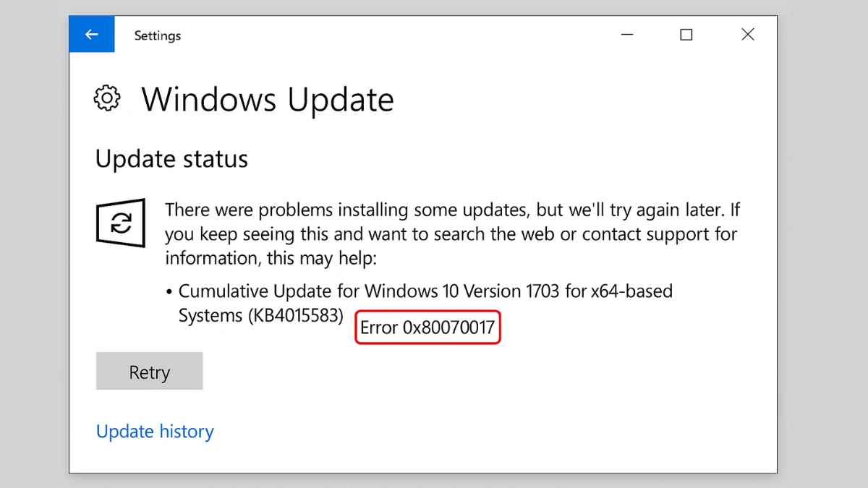Click the refresh arrows inside the flag icon

[120, 223]
